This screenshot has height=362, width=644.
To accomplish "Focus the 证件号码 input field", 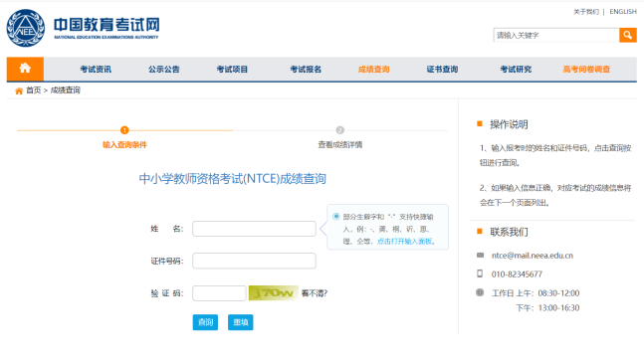I will [254, 261].
